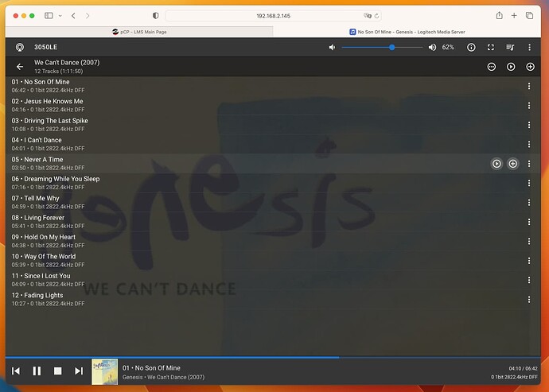Select track 07 Tell Me Why
The image size is (549, 392).
coord(273,202)
